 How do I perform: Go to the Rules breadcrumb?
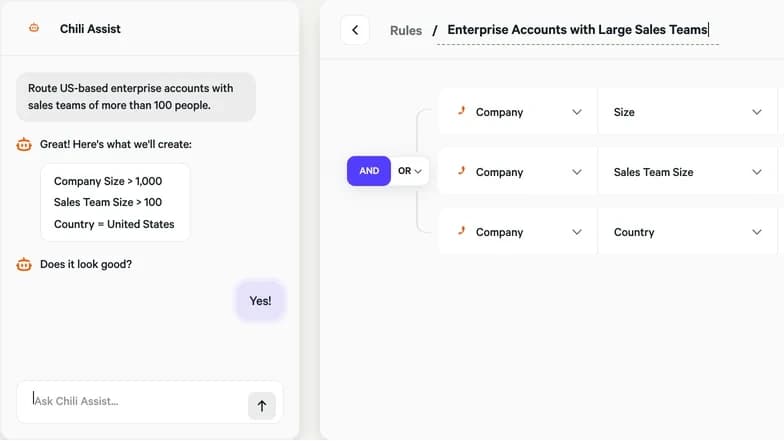(x=406, y=30)
